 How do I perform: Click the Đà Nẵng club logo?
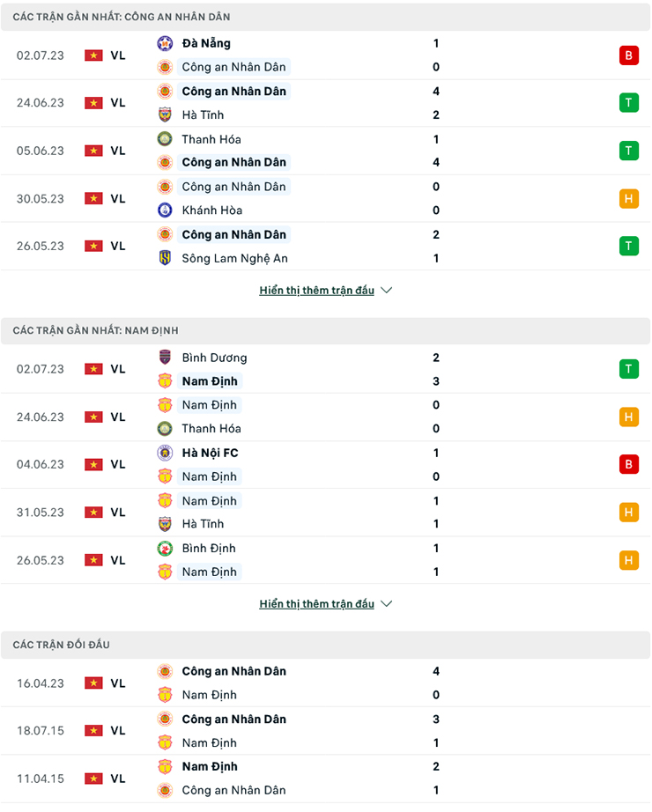coord(165,43)
